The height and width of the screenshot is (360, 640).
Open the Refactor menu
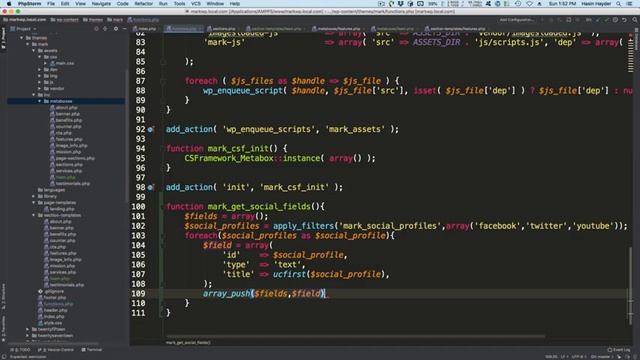[143, 4]
